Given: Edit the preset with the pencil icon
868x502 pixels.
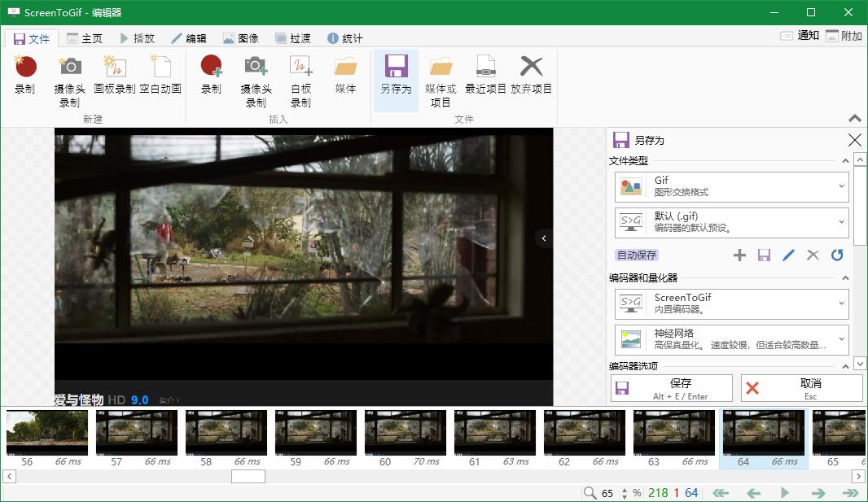Looking at the screenshot, I should [x=788, y=255].
